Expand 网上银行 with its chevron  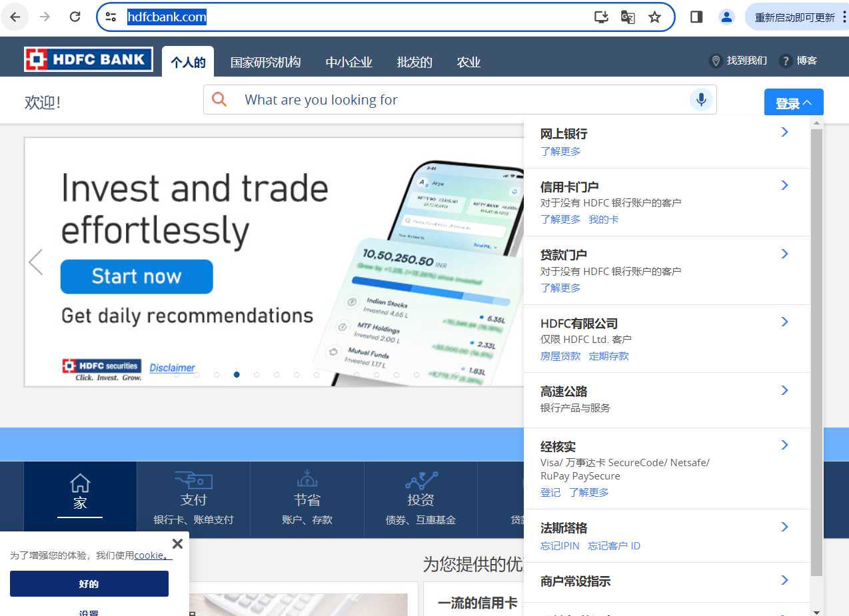coord(785,132)
